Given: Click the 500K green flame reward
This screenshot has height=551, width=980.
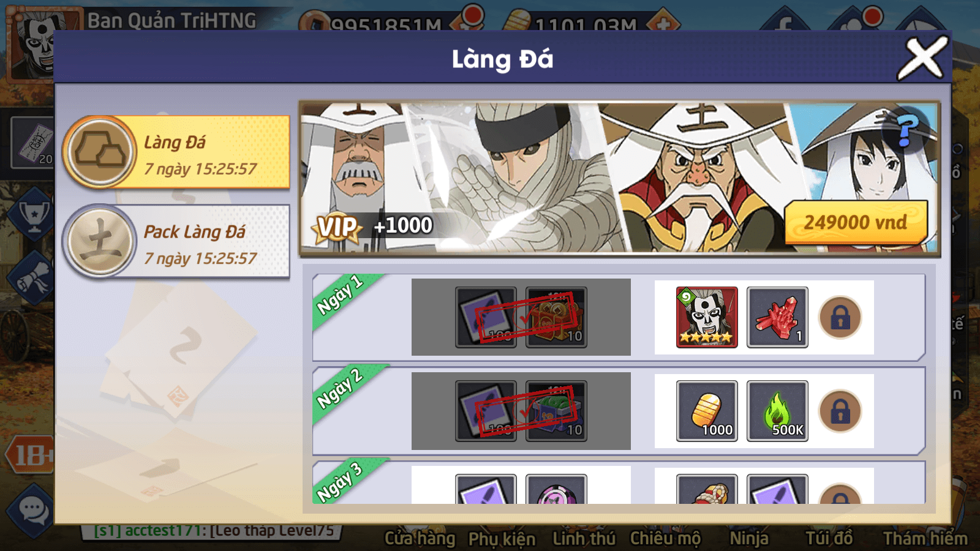Looking at the screenshot, I should 777,411.
